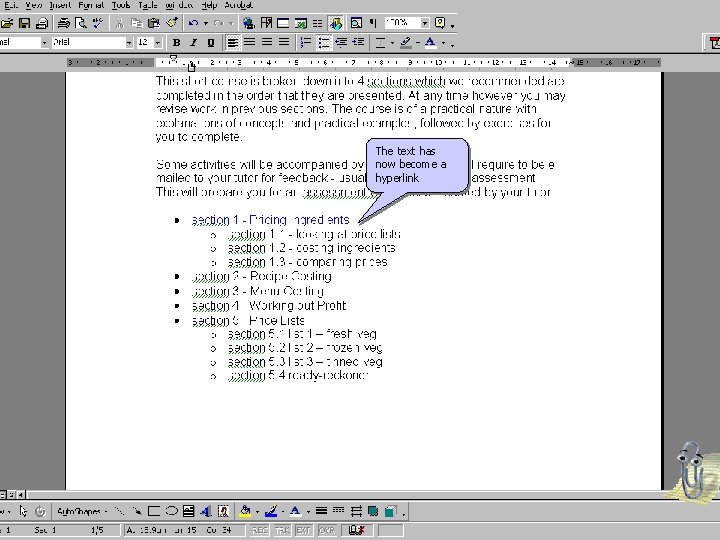Image resolution: width=720 pixels, height=540 pixels.
Task: Toggle Italic formatting
Action: (193, 43)
